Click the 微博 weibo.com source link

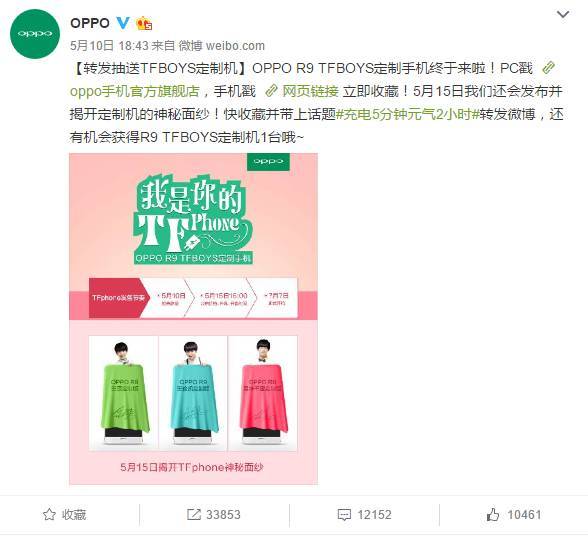[222, 46]
